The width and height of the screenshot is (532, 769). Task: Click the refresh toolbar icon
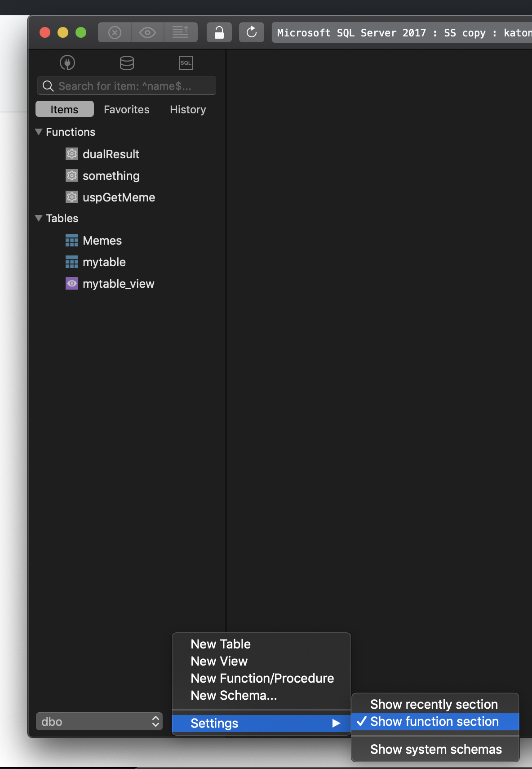[251, 32]
